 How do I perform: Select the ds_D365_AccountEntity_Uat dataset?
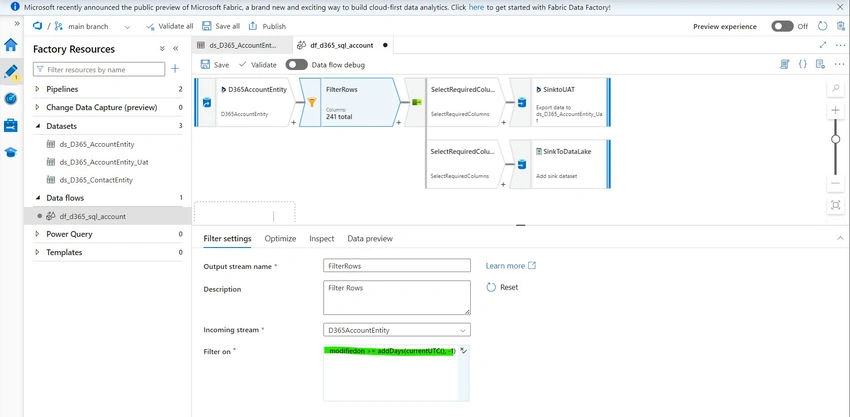[104, 162]
